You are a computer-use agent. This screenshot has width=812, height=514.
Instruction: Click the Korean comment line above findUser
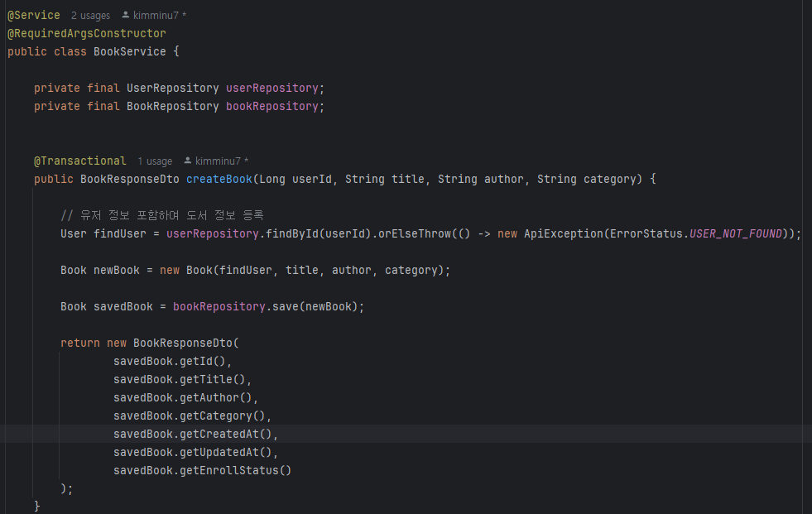(x=162, y=215)
